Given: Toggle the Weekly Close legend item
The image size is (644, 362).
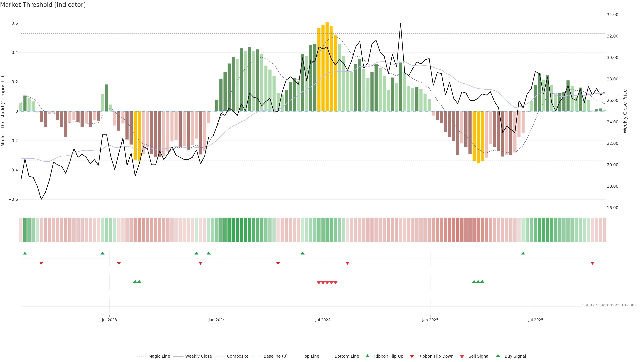Looking at the screenshot, I should point(198,356).
